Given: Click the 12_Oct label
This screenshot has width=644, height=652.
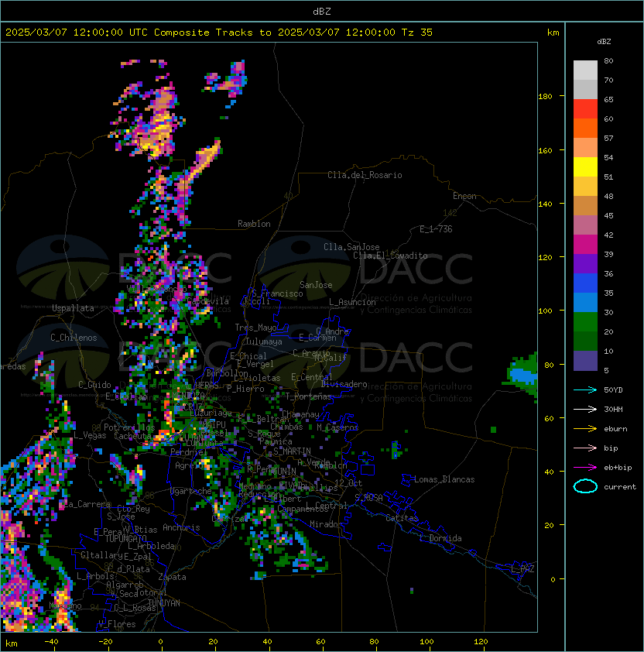Looking at the screenshot, I should click(x=348, y=483).
